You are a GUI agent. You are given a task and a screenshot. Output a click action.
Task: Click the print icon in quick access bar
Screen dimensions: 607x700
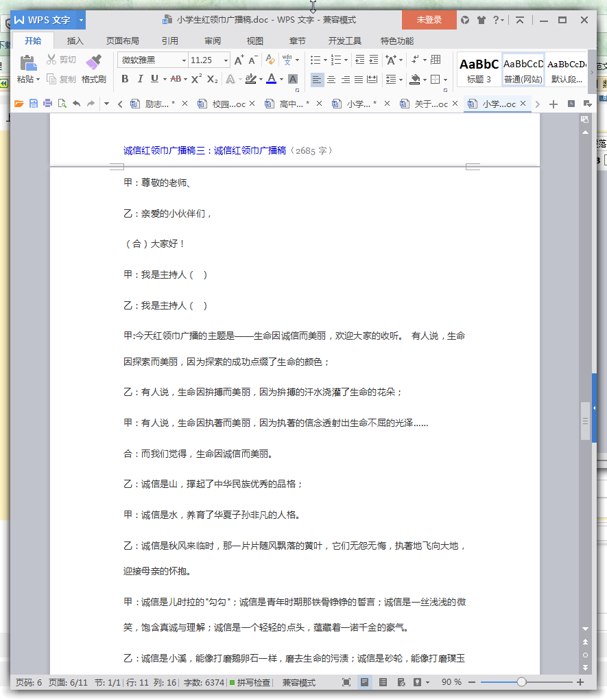pyautogui.click(x=48, y=104)
